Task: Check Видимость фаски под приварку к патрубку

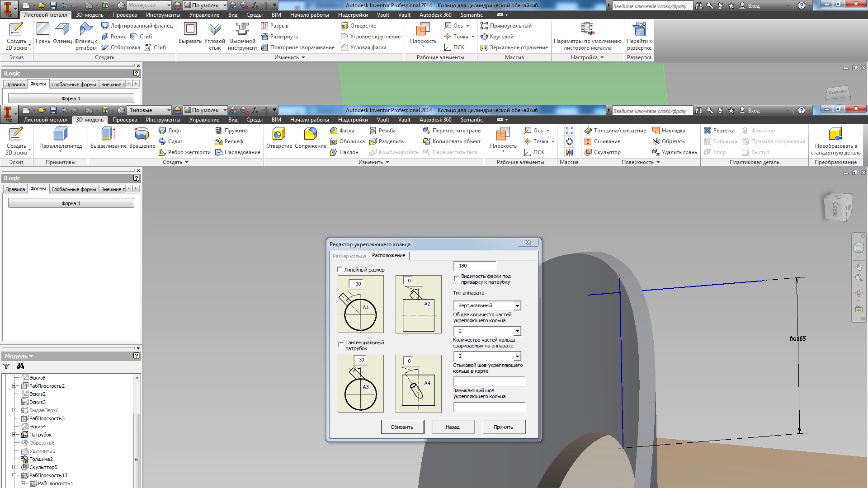Action: tap(456, 278)
